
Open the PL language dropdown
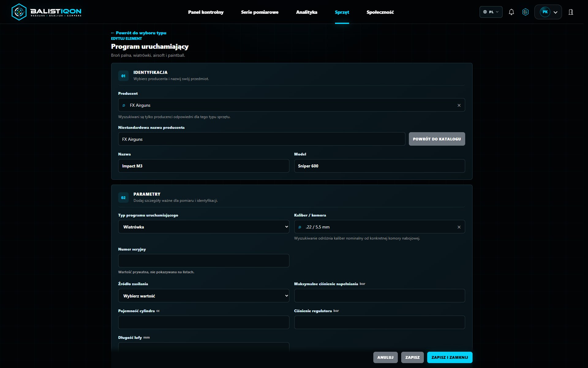(x=491, y=12)
